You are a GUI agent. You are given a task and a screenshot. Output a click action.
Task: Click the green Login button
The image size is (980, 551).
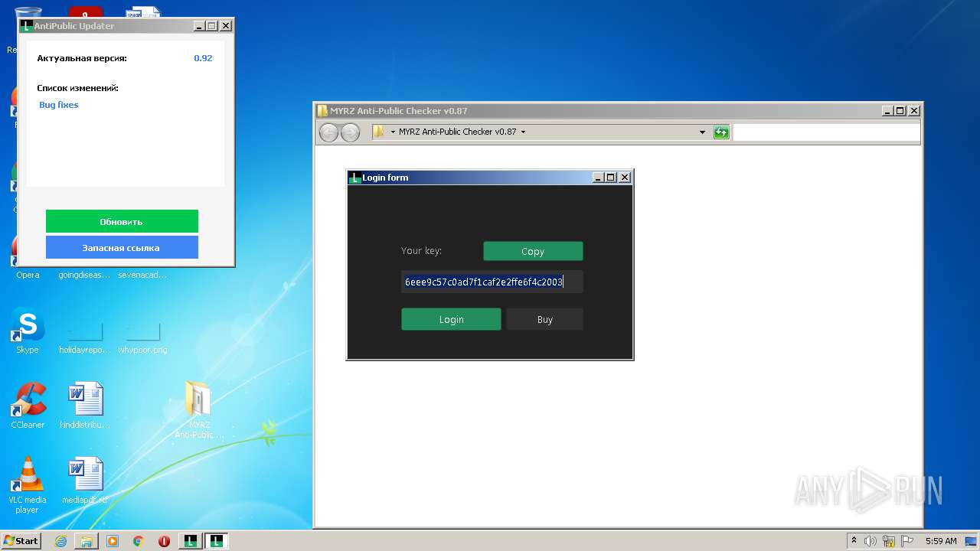click(x=451, y=319)
